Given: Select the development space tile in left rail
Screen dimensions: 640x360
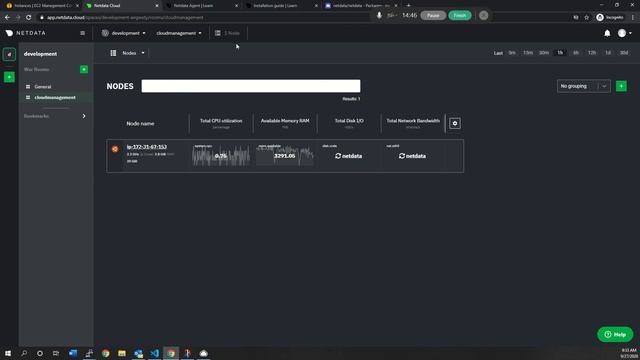Looking at the screenshot, I should 9,54.
